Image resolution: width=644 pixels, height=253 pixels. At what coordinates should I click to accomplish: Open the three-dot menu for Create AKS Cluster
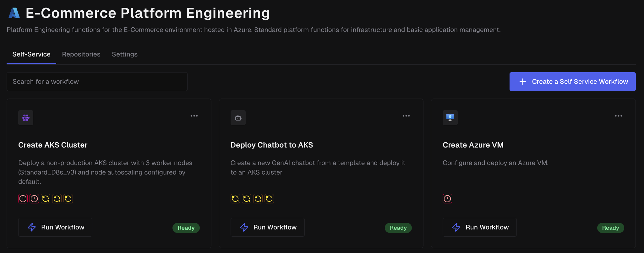pyautogui.click(x=194, y=116)
